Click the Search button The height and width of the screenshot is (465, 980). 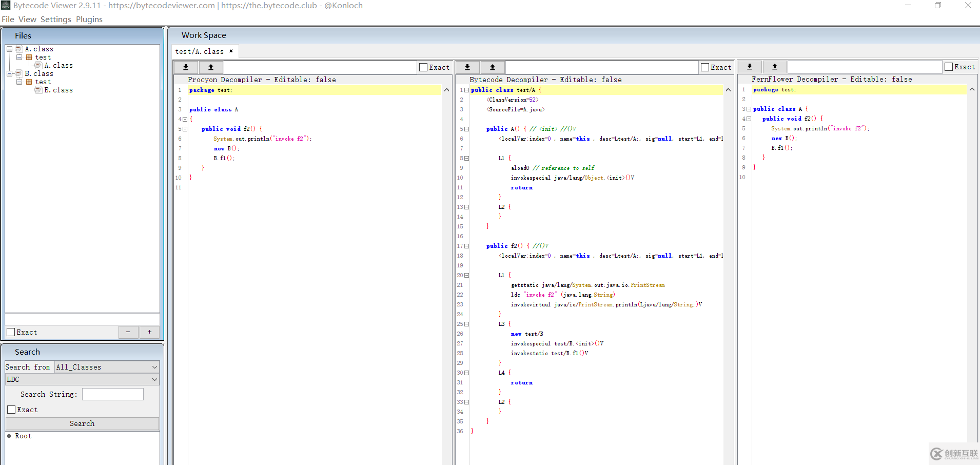tap(82, 423)
